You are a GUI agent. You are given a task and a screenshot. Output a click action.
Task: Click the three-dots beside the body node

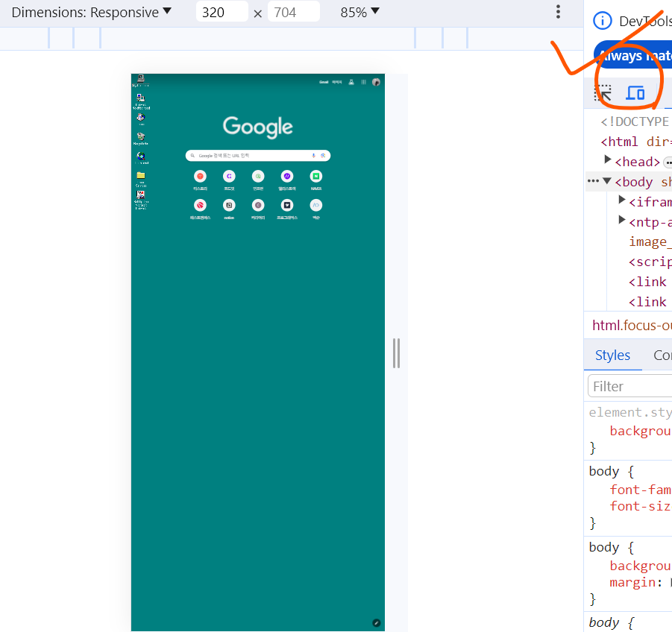(x=593, y=180)
